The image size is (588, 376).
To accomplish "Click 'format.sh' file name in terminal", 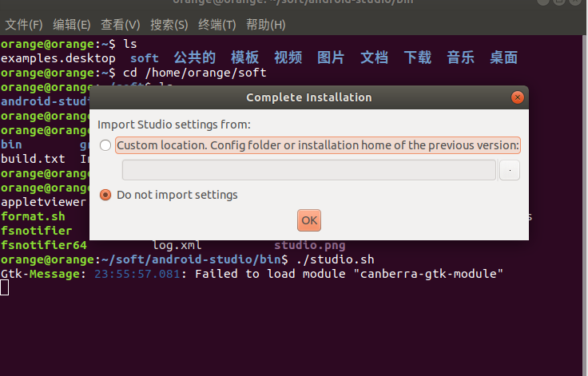I will pos(33,216).
